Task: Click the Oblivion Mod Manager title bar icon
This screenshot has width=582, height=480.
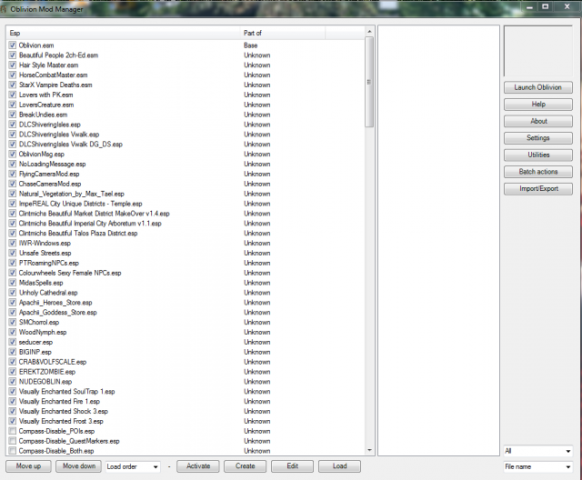Action: pyautogui.click(x=3, y=9)
